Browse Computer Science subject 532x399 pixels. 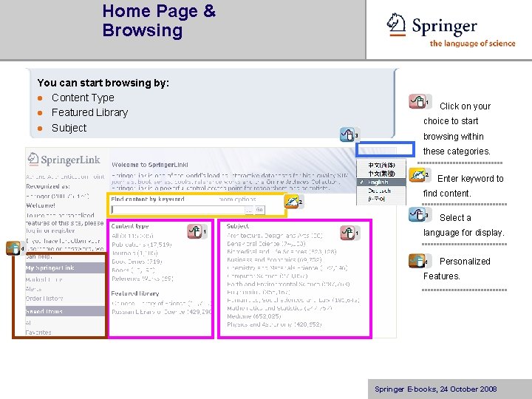pos(267,276)
